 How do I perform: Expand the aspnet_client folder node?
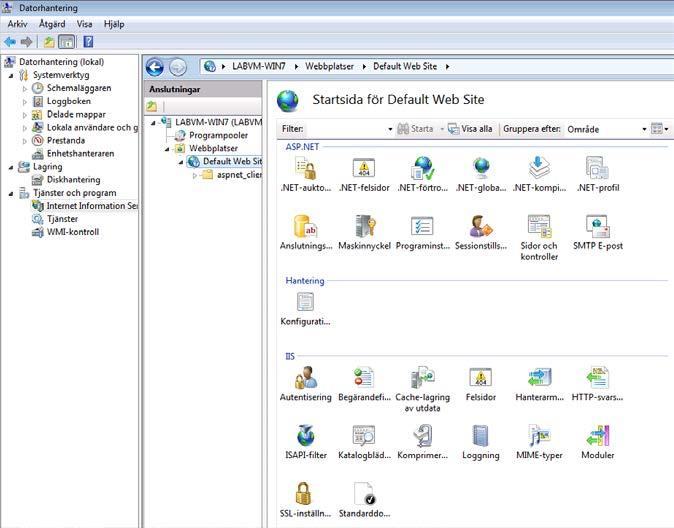195,175
